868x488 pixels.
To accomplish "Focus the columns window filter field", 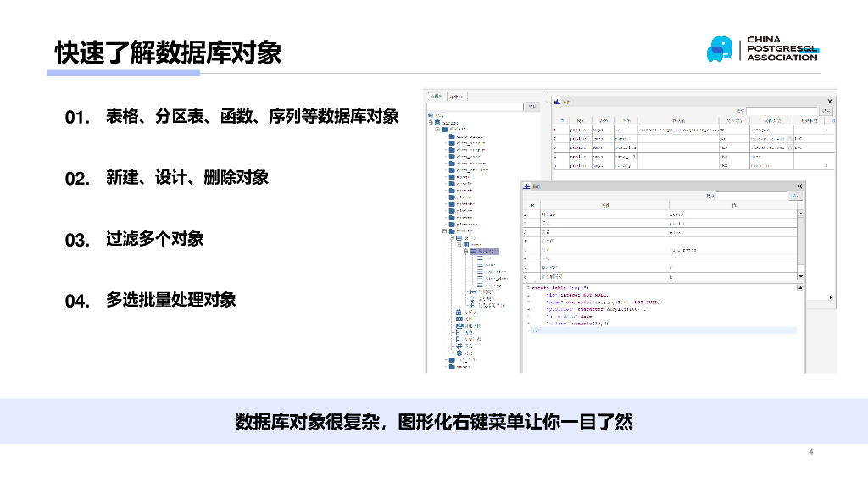I will pos(782,111).
